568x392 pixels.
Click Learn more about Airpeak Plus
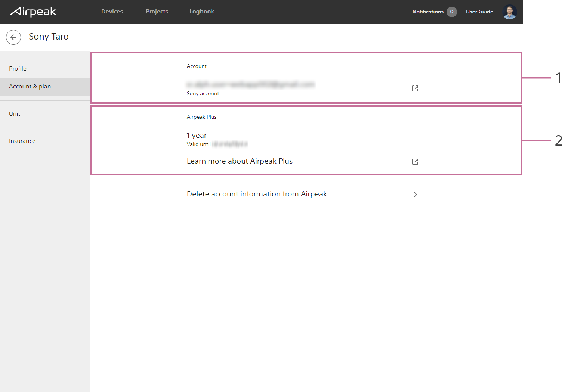[240, 161]
